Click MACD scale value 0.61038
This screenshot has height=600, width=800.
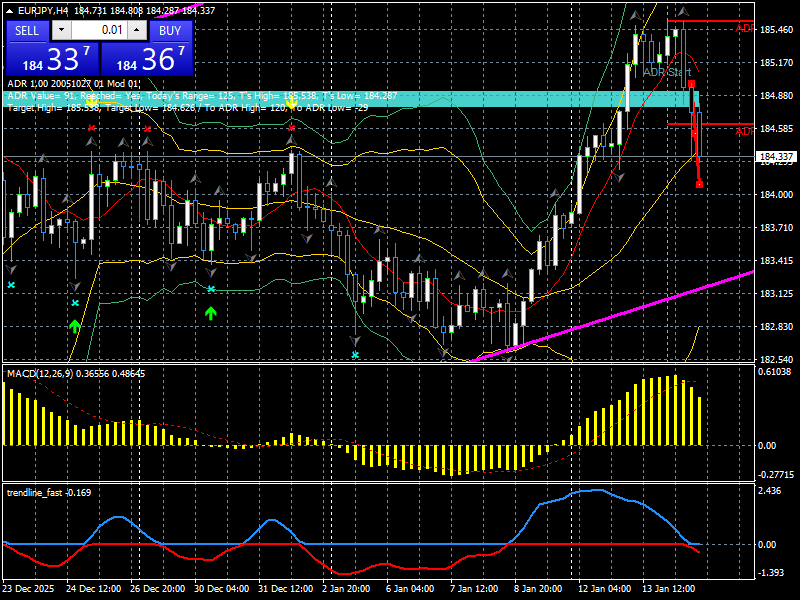click(x=775, y=372)
